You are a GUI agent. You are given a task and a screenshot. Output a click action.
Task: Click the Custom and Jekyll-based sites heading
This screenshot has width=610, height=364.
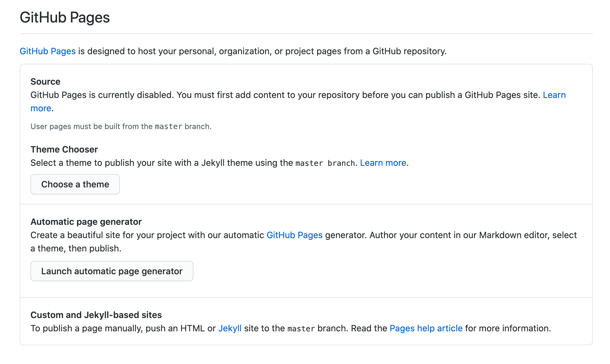pos(96,315)
